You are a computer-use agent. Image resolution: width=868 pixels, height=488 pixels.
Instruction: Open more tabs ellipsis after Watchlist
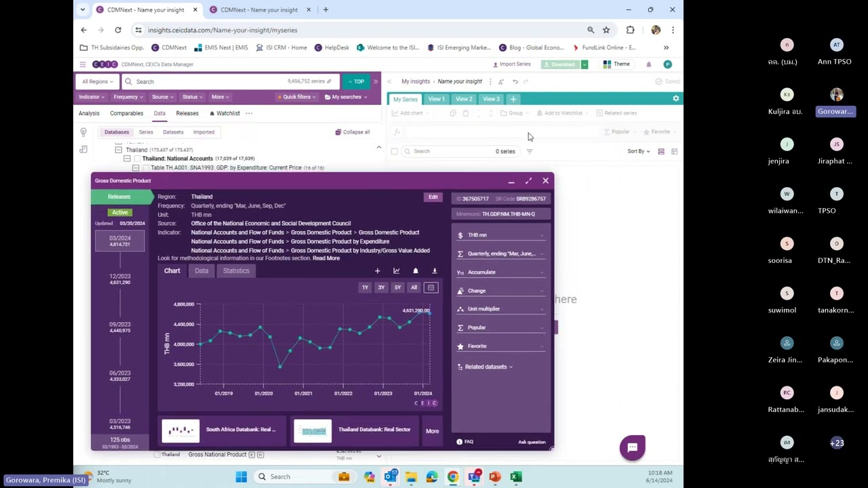pyautogui.click(x=249, y=113)
